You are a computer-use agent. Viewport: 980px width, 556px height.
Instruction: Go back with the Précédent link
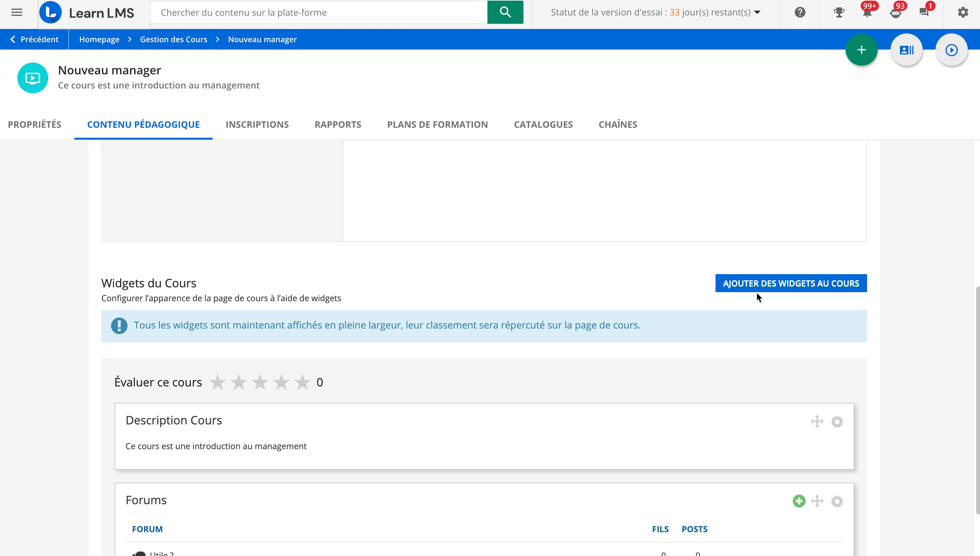[34, 39]
